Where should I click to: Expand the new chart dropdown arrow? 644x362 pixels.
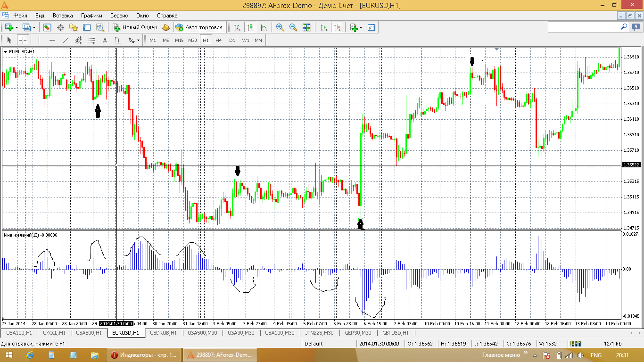point(17,27)
